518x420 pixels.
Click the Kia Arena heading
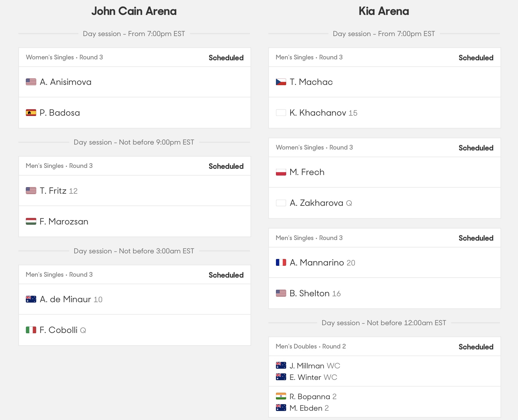click(x=384, y=11)
